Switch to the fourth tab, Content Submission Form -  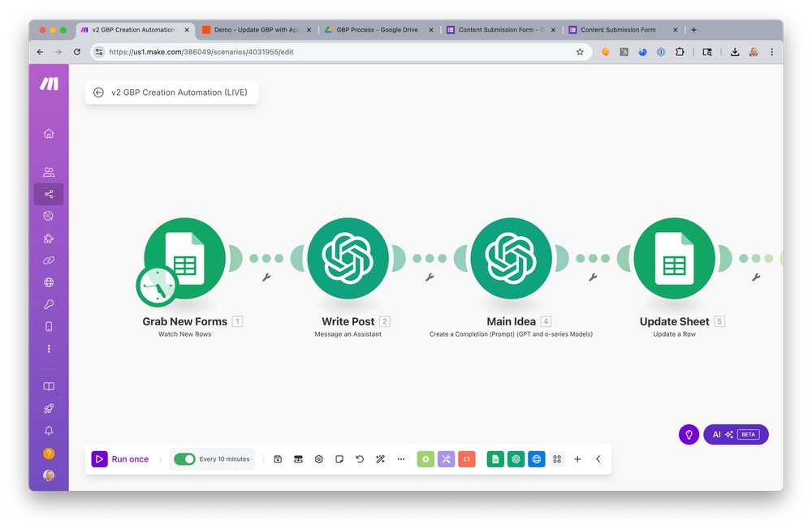click(x=501, y=30)
